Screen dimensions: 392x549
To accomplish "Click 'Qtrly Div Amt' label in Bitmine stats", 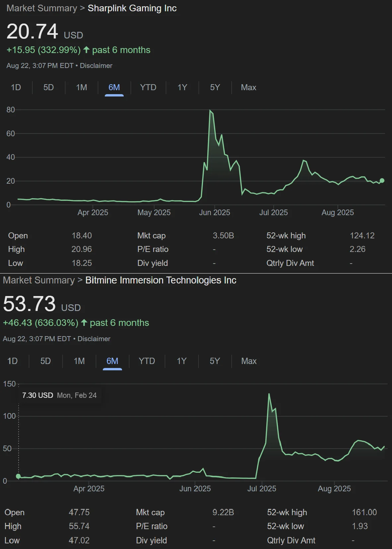I will pyautogui.click(x=291, y=540).
